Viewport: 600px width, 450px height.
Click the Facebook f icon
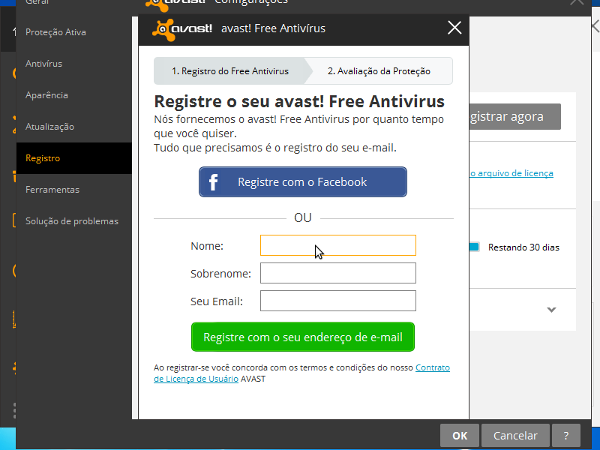213,182
